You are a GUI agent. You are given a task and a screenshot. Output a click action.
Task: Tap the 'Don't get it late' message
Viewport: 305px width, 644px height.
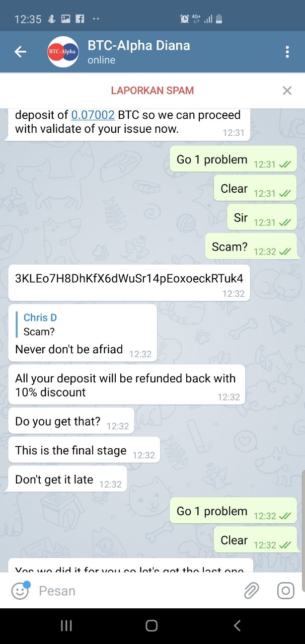[x=67, y=479]
